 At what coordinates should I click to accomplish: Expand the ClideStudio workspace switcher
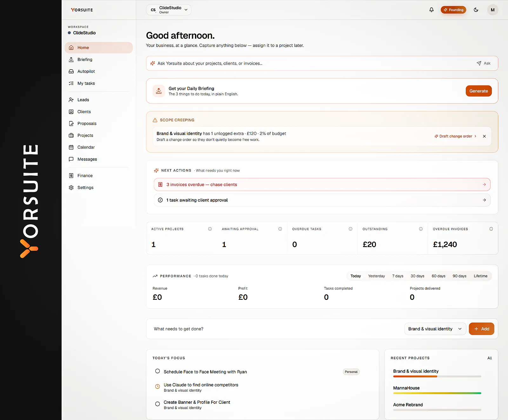[x=169, y=10]
